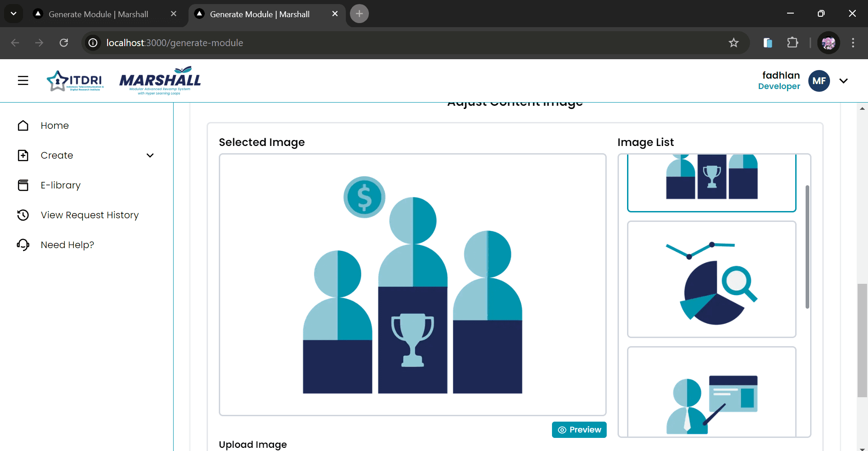
Task: Click the E-library icon
Action: pos(23,185)
